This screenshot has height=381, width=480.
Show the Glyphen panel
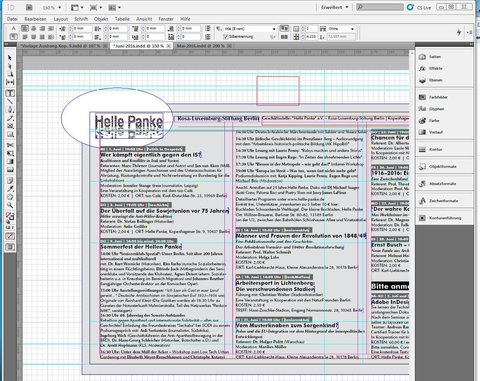point(431,109)
